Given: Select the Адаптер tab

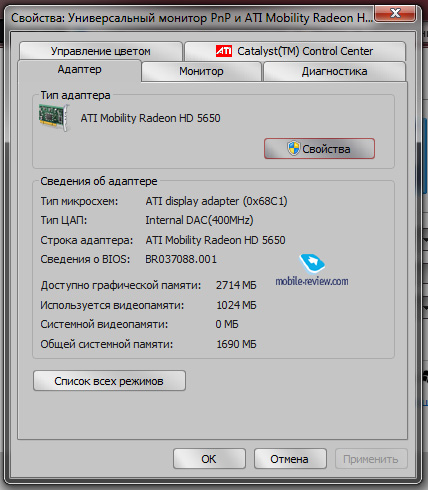Looking at the screenshot, I should point(80,70).
